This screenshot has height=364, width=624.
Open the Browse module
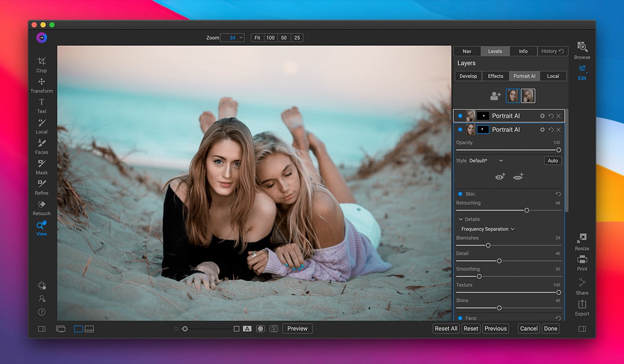coord(582,48)
